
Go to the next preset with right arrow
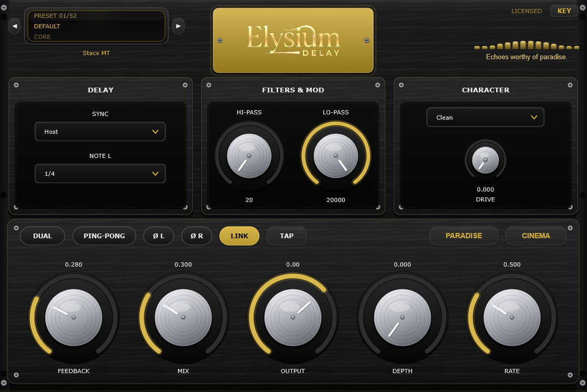click(x=178, y=26)
